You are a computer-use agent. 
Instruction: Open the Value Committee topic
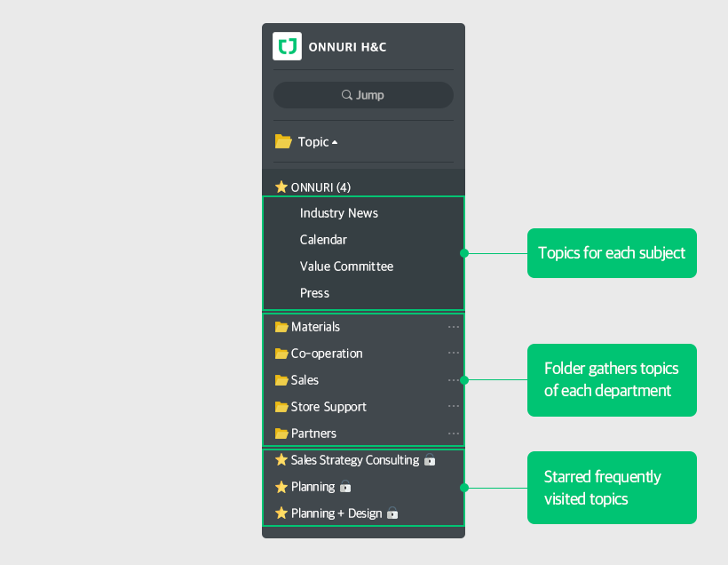coord(346,267)
